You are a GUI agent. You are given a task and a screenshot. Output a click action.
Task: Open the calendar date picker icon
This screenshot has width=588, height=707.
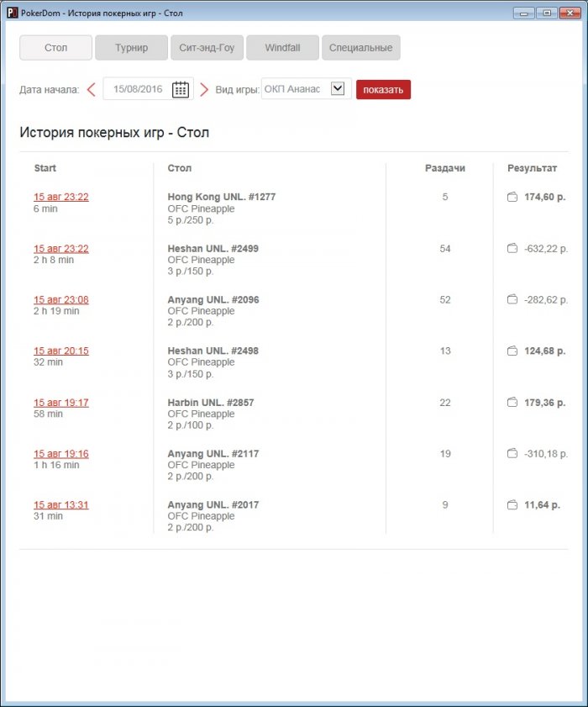(x=181, y=89)
